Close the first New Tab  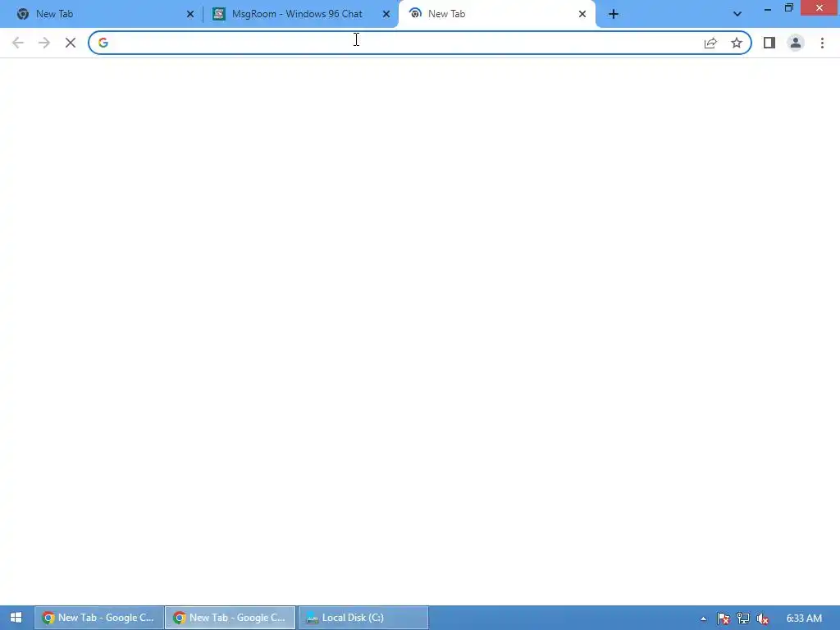[190, 15]
